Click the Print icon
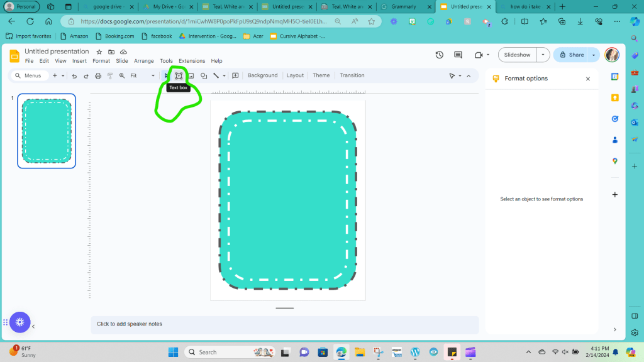This screenshot has width=644, height=362. click(98, 75)
